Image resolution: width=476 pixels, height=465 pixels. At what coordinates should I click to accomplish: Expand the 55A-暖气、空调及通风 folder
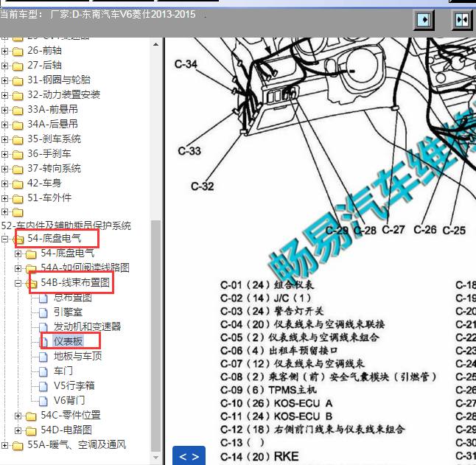pyautogui.click(x=4, y=446)
